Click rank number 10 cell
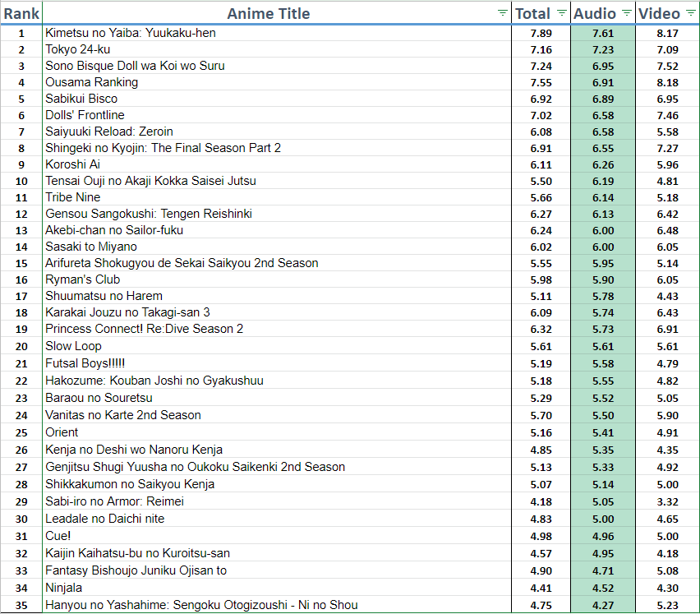700x614 pixels. point(21,181)
